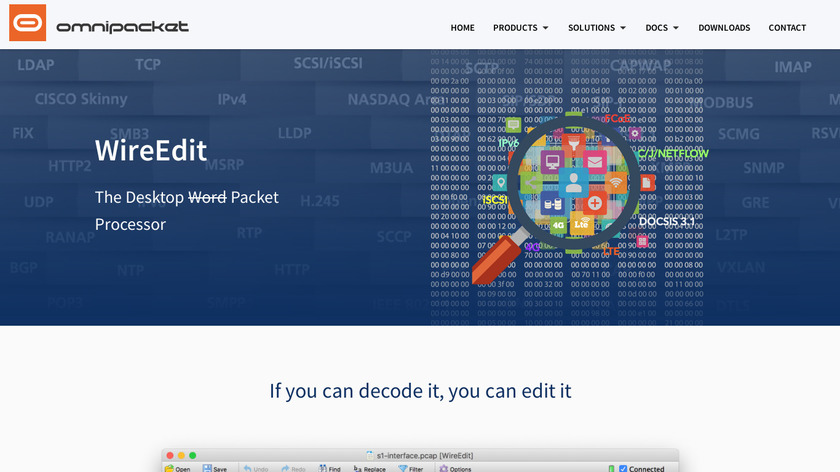This screenshot has height=472, width=840.
Task: Click the red close dot in WireEdit window
Action: [x=170, y=455]
